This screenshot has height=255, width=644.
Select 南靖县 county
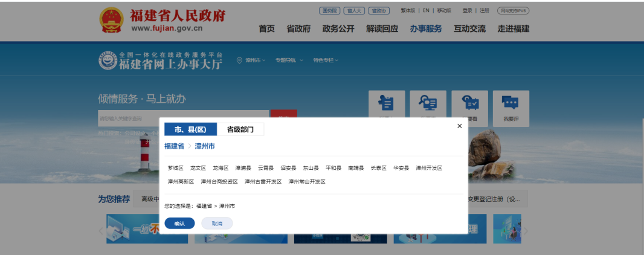(x=356, y=168)
